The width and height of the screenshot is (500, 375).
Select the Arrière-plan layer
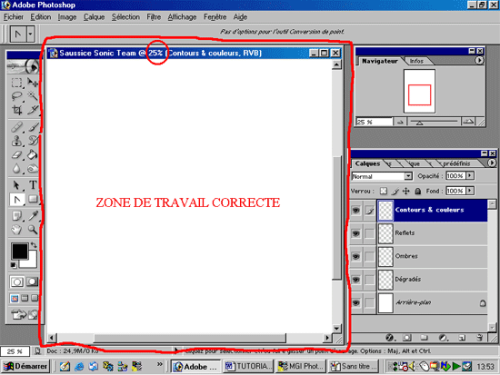pos(432,303)
